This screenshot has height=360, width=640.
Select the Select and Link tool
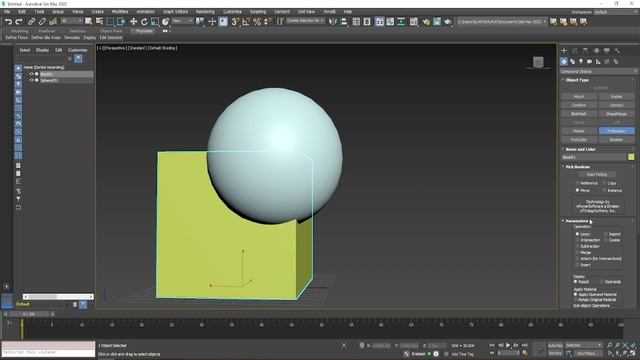pyautogui.click(x=31, y=22)
